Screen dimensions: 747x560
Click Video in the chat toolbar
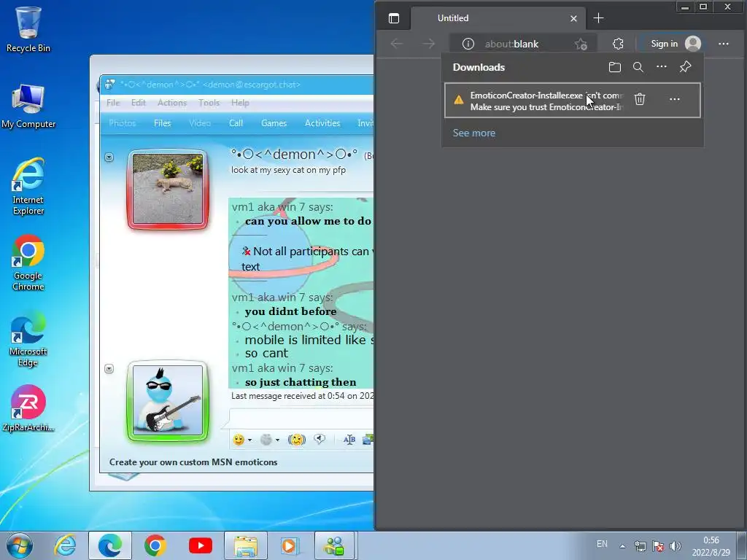click(200, 123)
